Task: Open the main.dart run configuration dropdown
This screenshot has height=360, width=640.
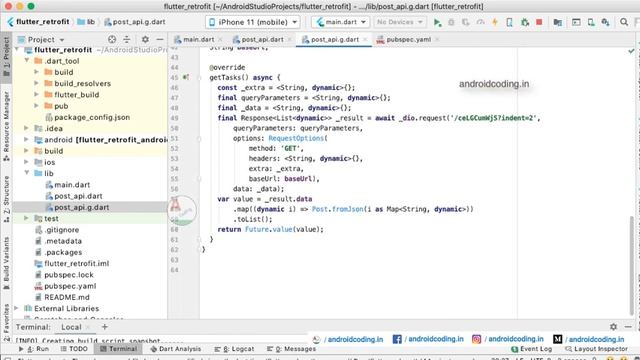Action: tap(340, 22)
